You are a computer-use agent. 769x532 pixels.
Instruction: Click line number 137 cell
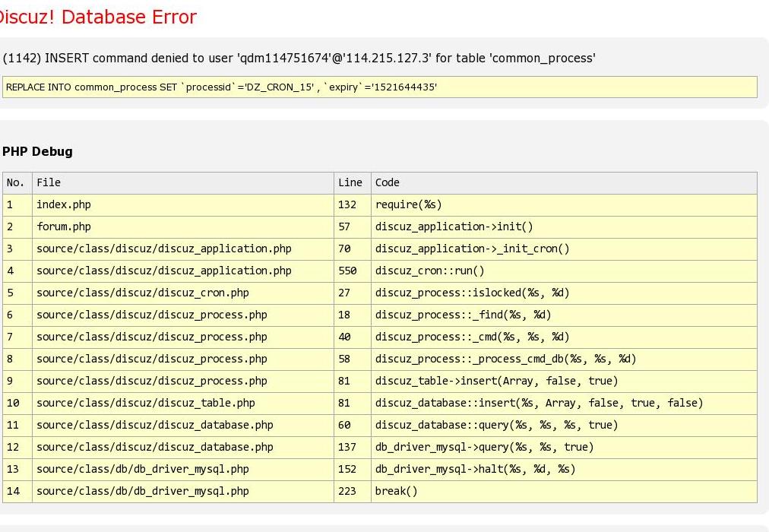(x=352, y=448)
